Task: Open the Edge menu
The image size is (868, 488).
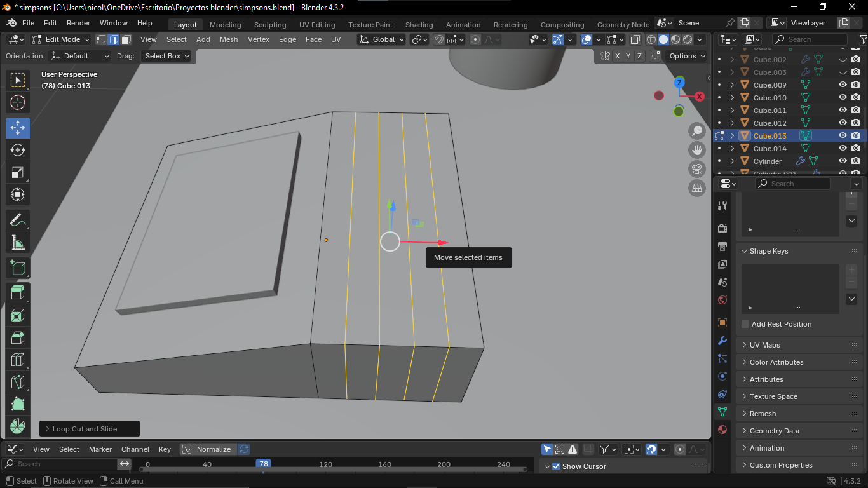Action: tap(287, 39)
